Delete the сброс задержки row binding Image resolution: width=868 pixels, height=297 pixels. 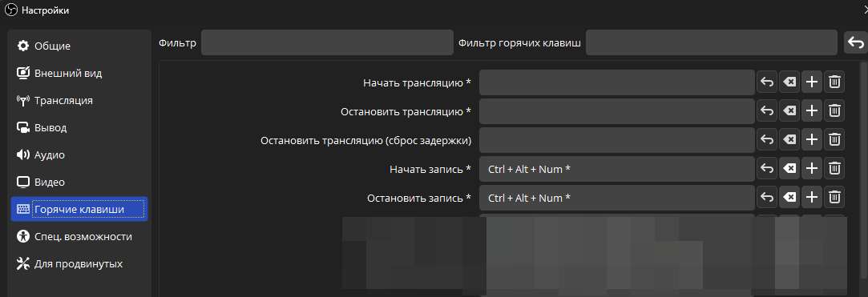[x=834, y=140]
